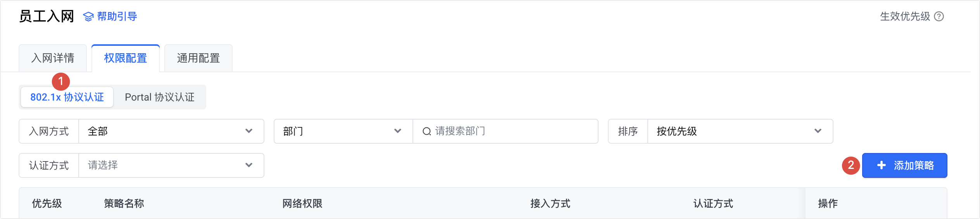Open the 认证方式 请选择 dropdown
This screenshot has height=219, width=980.
(x=171, y=165)
